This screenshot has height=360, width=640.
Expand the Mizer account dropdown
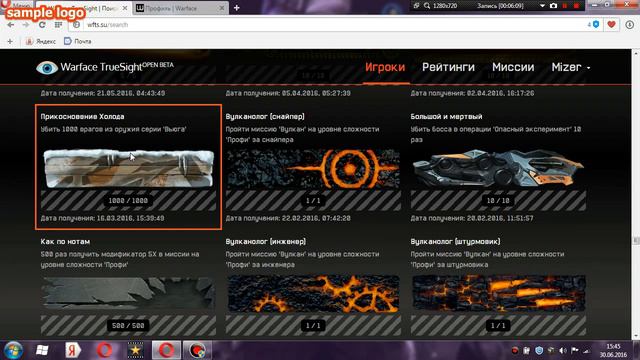(571, 67)
